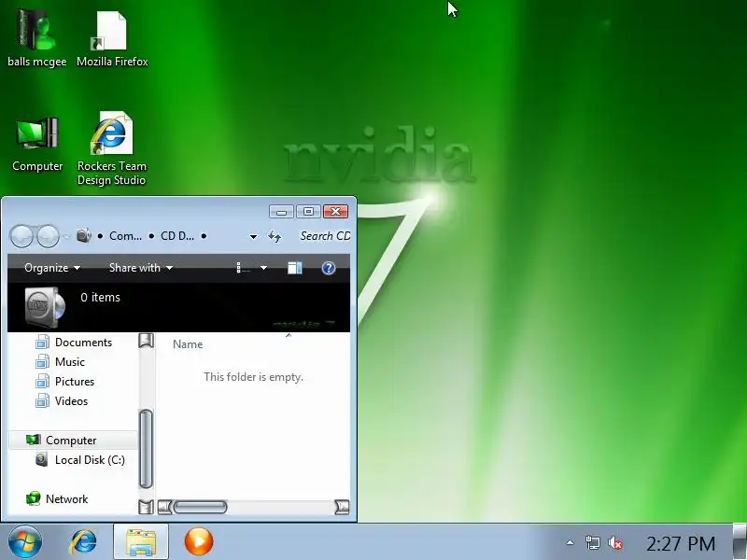Screen dimensions: 747x560
Task: Toggle the preview pane
Action: [294, 268]
